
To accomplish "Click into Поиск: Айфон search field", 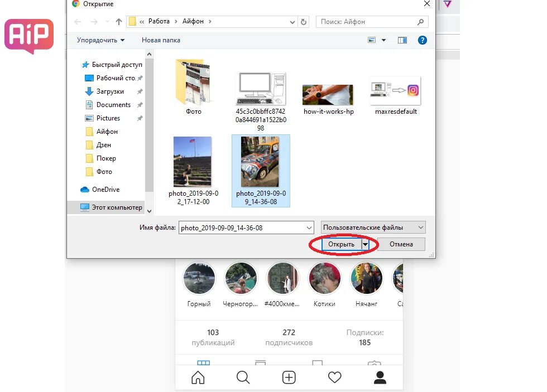I will coord(366,22).
